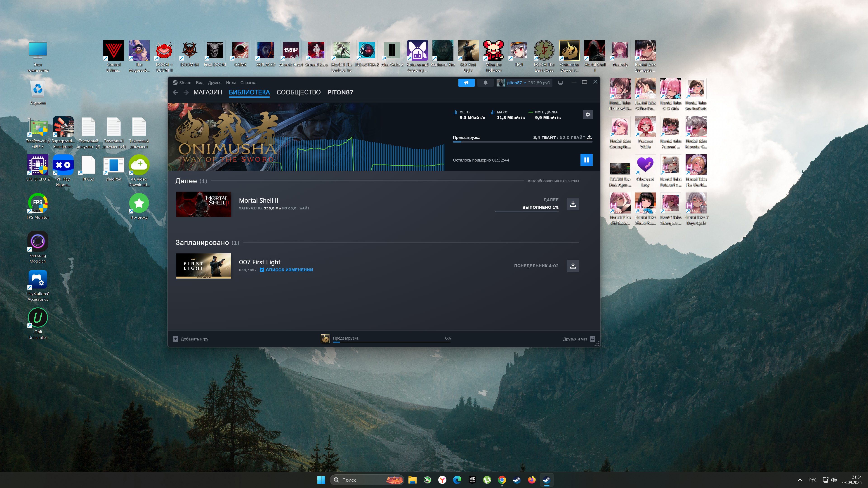Click the Mortal Shell II title

[x=258, y=200]
